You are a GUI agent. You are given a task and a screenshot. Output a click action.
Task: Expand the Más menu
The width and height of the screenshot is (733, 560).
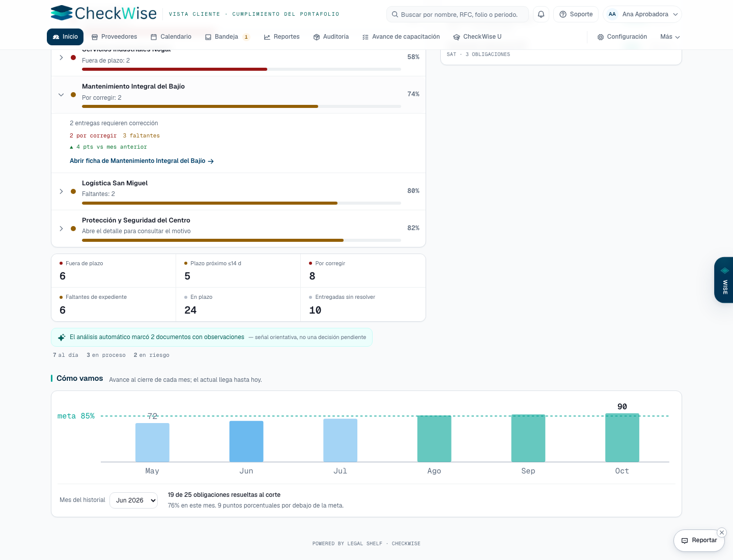670,37
